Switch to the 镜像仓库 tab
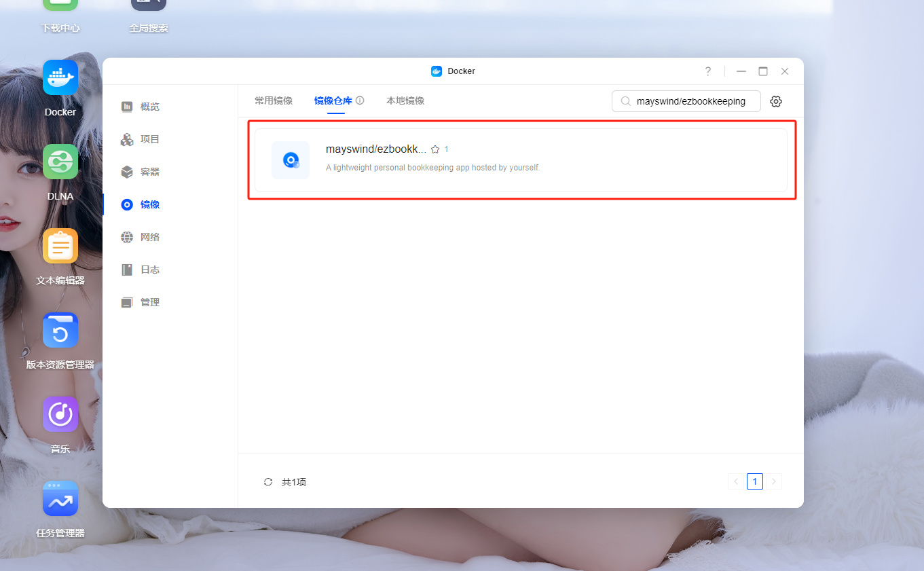Image resolution: width=924 pixels, height=571 pixels. tap(333, 100)
